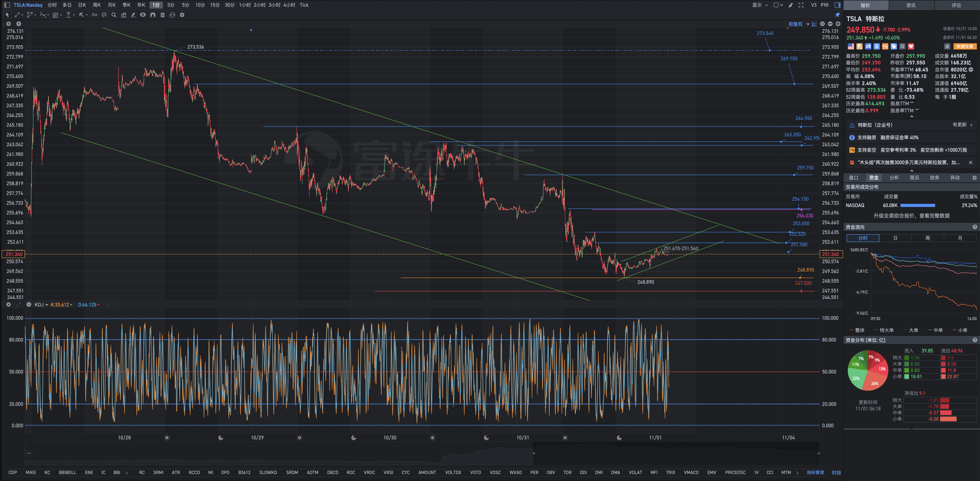Select 周 in capital flow period
Viewport: 980px width, 481px height.
927,238
